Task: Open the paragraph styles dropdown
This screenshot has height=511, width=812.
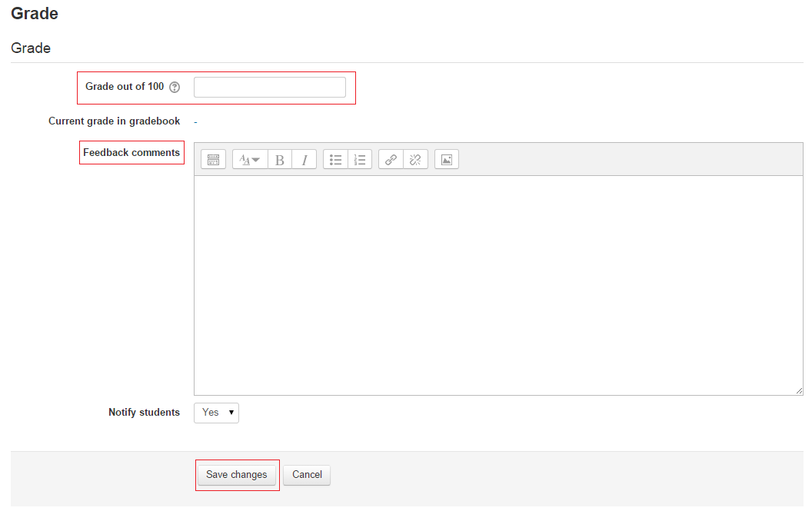Action: pyautogui.click(x=250, y=160)
